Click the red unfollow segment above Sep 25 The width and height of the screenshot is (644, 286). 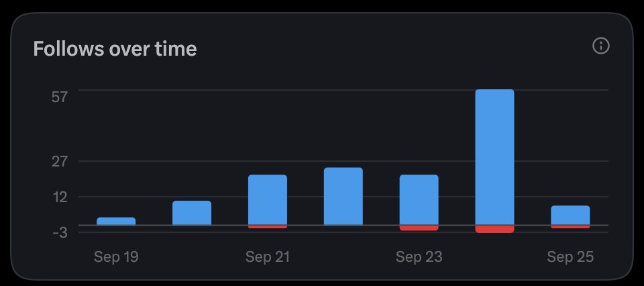pyautogui.click(x=570, y=227)
